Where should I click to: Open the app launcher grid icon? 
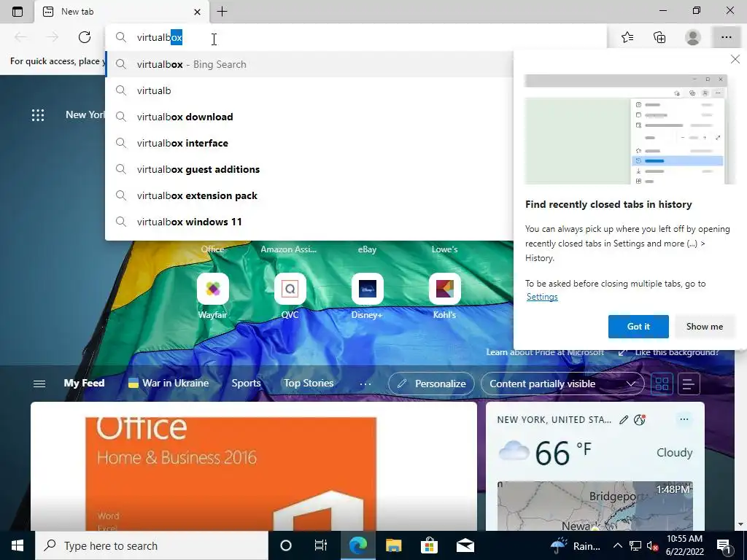tap(38, 114)
